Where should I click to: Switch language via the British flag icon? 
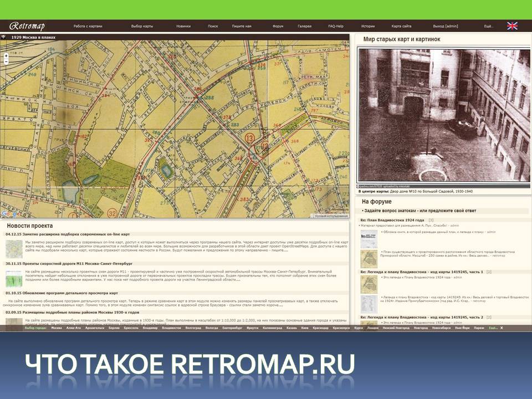512,25
